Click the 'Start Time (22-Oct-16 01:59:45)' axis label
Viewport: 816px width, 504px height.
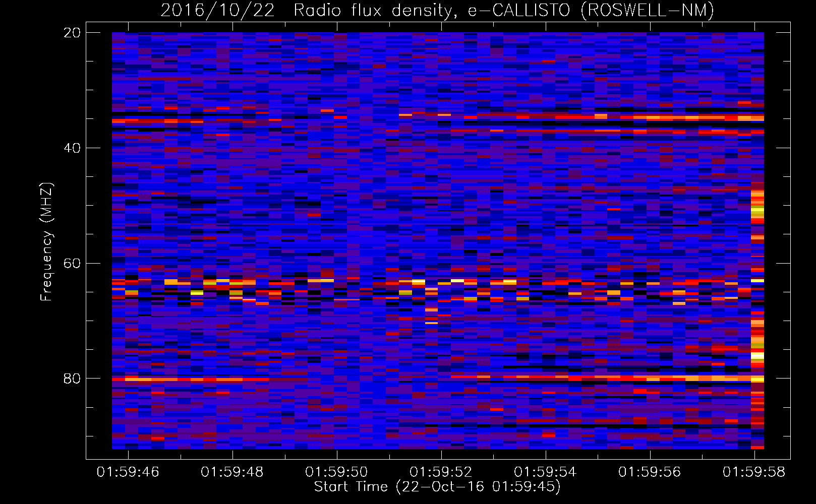[437, 487]
